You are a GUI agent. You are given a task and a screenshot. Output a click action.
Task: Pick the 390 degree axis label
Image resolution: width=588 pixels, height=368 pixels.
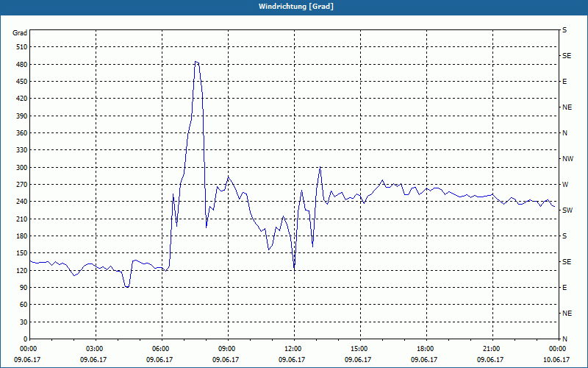pyautogui.click(x=23, y=116)
